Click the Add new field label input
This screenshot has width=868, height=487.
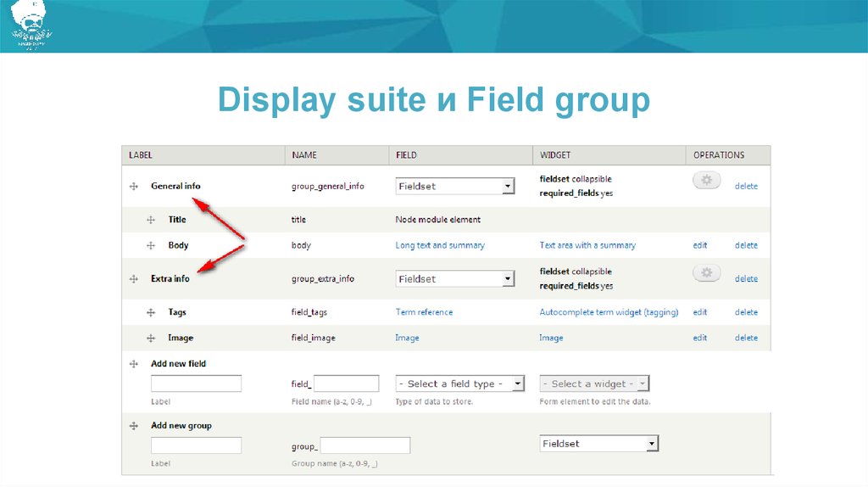tap(196, 383)
